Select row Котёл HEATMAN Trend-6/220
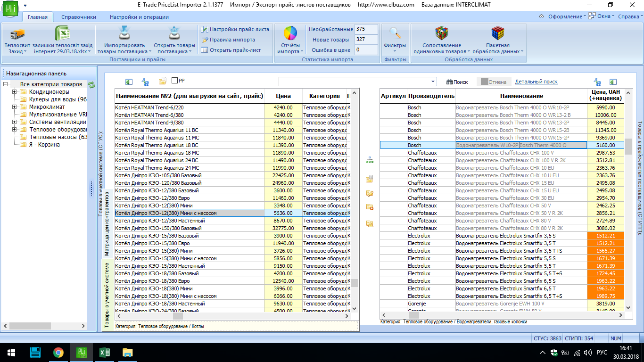This screenshot has width=644, height=362. tap(232, 107)
